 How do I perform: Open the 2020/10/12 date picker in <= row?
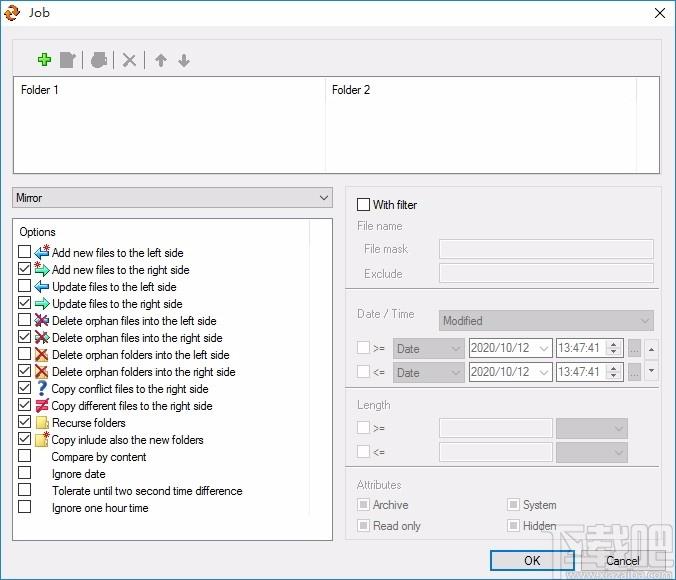point(510,372)
